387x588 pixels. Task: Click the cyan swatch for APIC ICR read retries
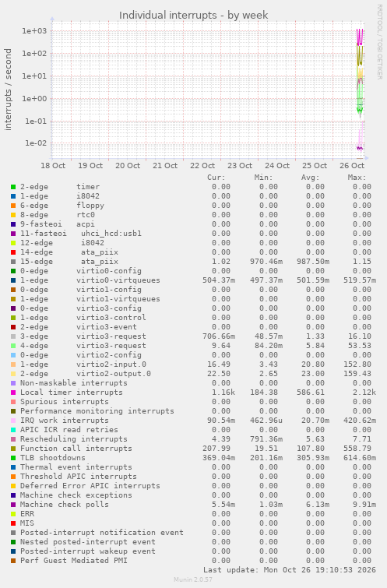point(13,430)
